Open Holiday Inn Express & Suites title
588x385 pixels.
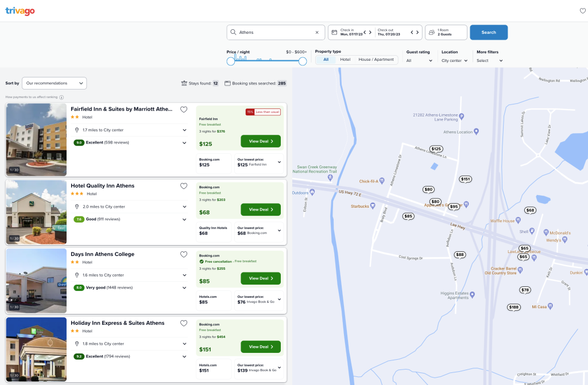point(117,323)
